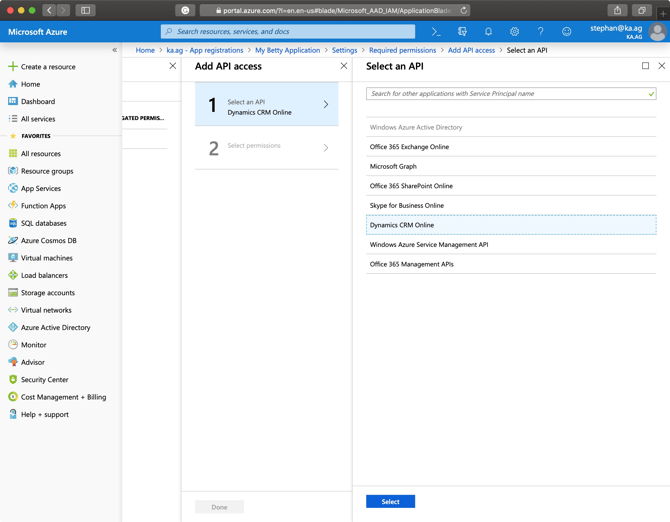Maximize the Select an API blade
The image size is (670, 522).
(645, 66)
